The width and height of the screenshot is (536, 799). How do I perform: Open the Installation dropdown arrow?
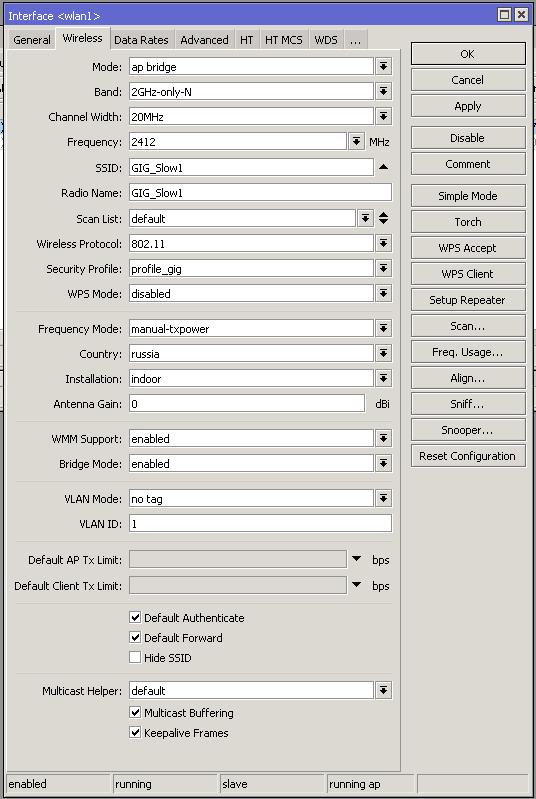click(384, 378)
